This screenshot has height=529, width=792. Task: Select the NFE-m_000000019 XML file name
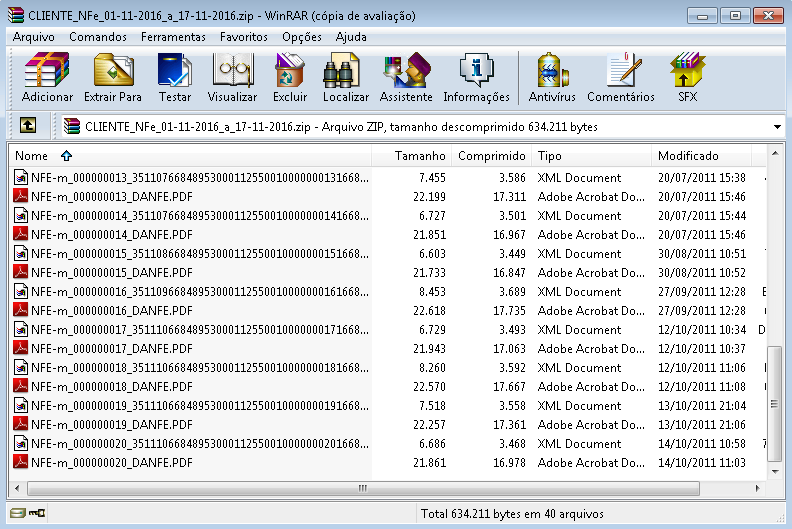point(200,405)
